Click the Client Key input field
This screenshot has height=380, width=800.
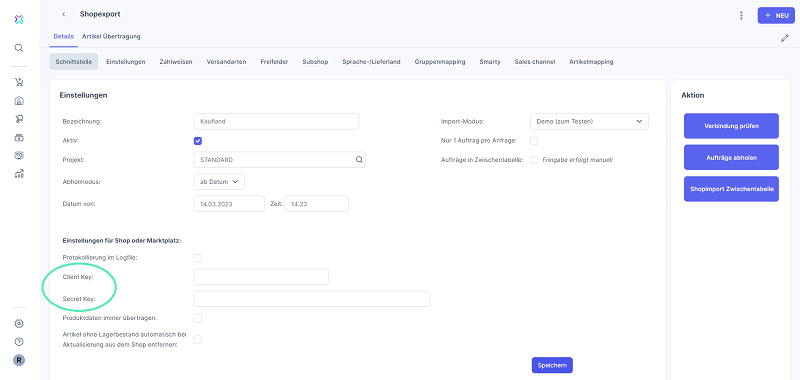point(261,277)
